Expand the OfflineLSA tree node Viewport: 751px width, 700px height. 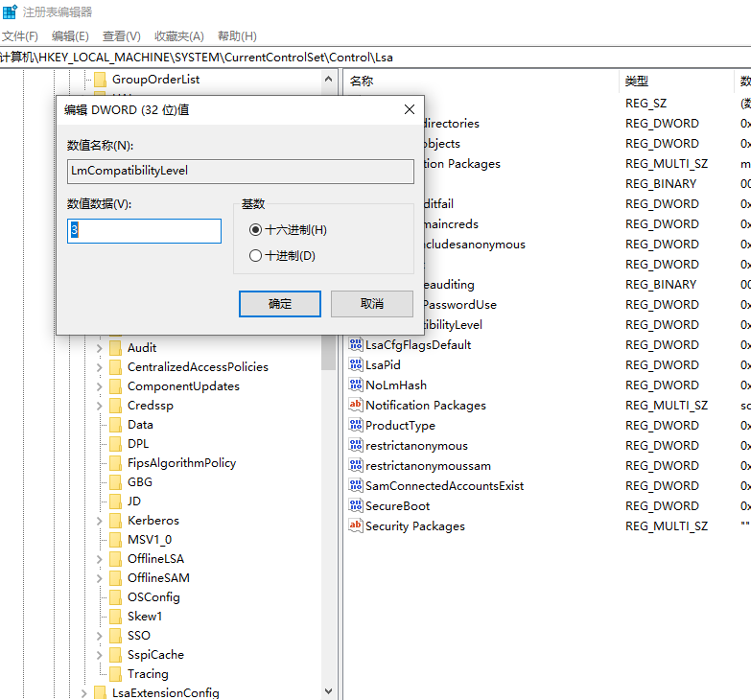(99, 559)
